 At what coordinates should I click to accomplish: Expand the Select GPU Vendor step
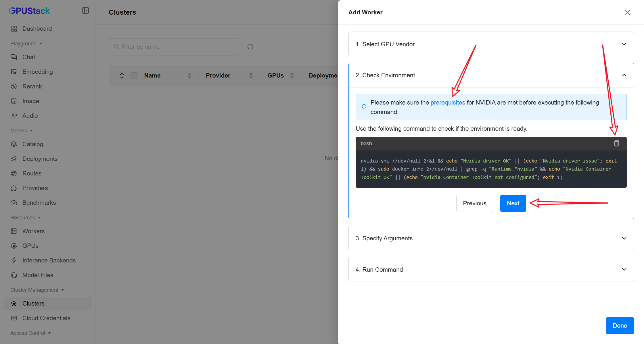pyautogui.click(x=491, y=44)
